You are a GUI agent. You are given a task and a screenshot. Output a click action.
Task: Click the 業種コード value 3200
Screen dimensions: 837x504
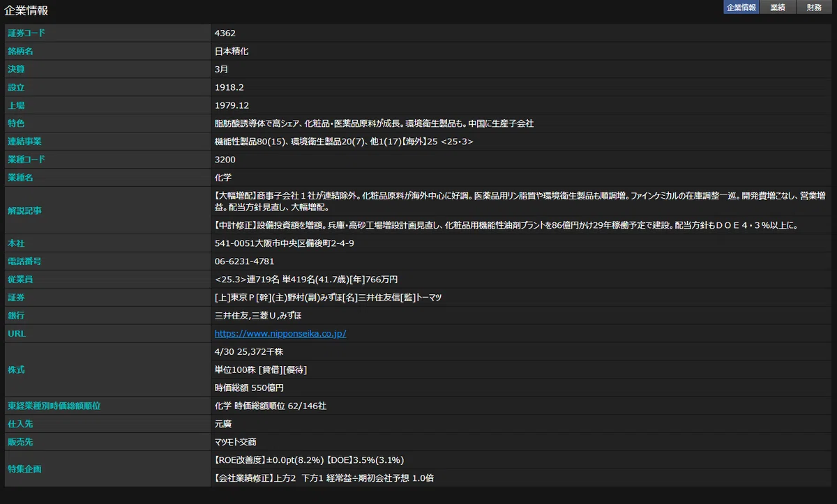[x=225, y=160]
